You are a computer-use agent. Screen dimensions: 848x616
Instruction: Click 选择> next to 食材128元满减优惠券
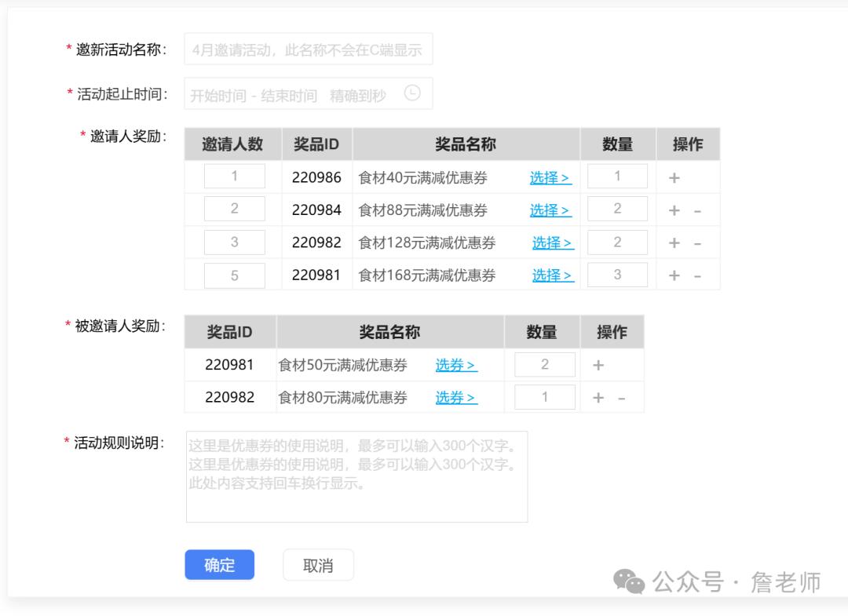pos(552,243)
